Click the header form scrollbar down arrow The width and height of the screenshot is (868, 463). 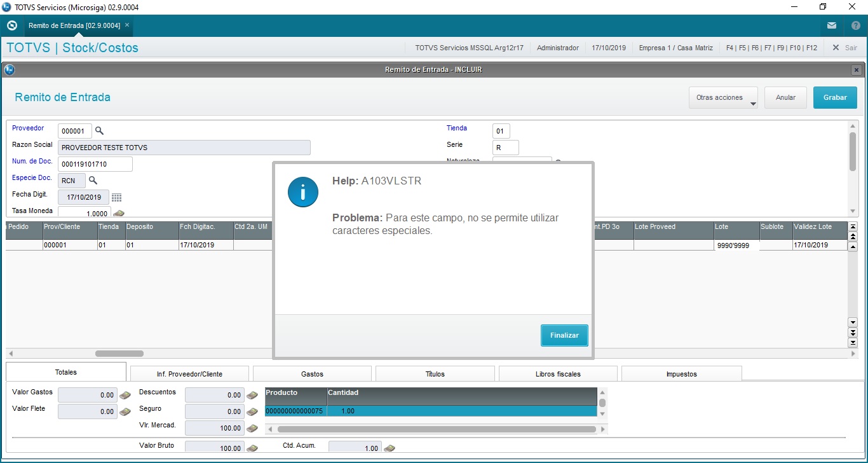tap(853, 211)
